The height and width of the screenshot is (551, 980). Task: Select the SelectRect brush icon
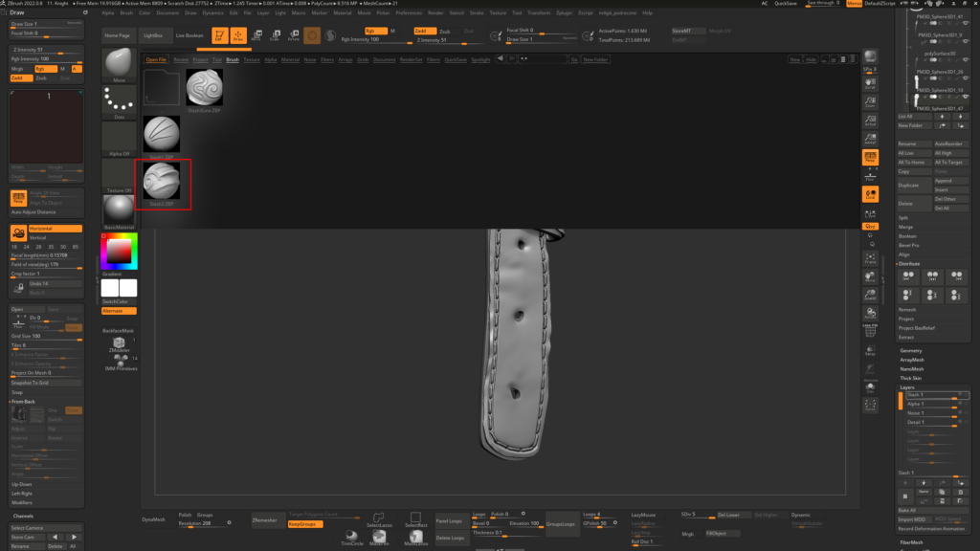click(415, 519)
